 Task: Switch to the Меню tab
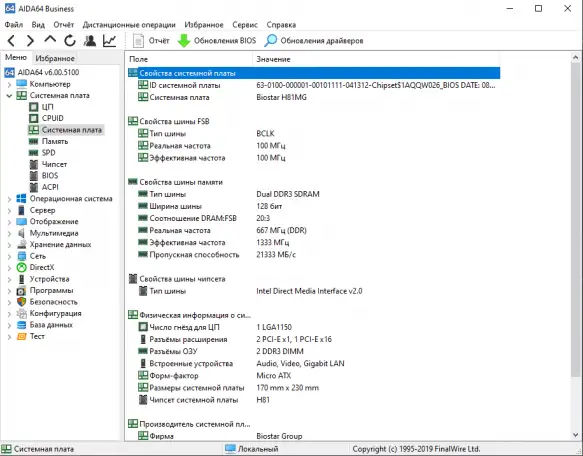pos(16,58)
